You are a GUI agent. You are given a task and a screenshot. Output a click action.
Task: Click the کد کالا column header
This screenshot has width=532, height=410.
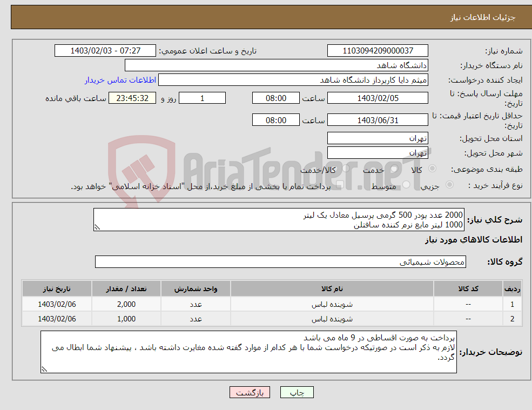pyautogui.click(x=468, y=288)
